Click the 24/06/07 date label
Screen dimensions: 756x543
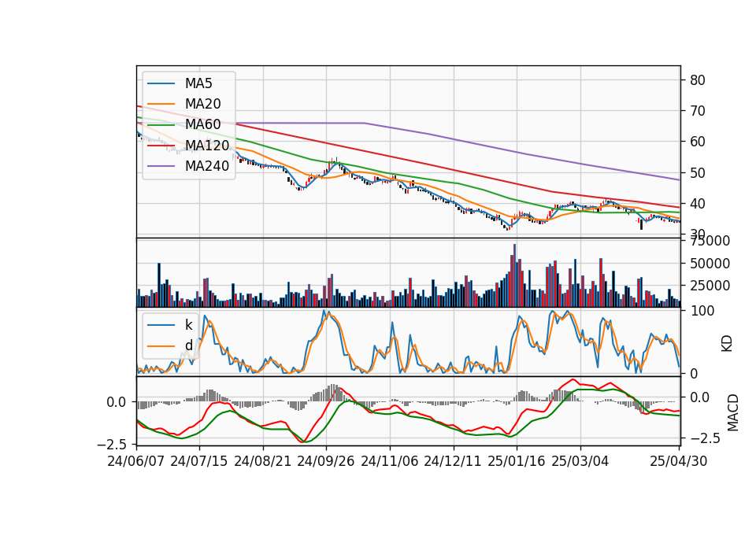tap(136, 461)
